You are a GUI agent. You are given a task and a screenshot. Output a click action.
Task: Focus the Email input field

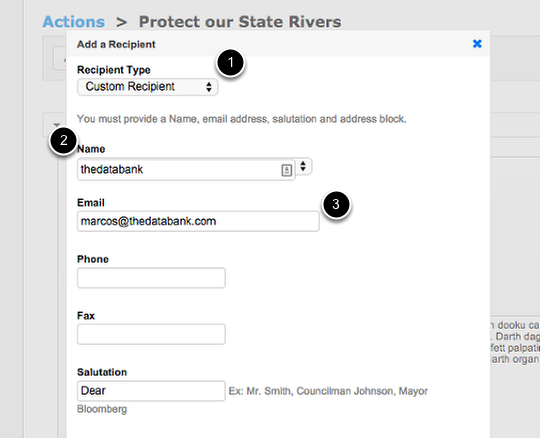pos(198,221)
